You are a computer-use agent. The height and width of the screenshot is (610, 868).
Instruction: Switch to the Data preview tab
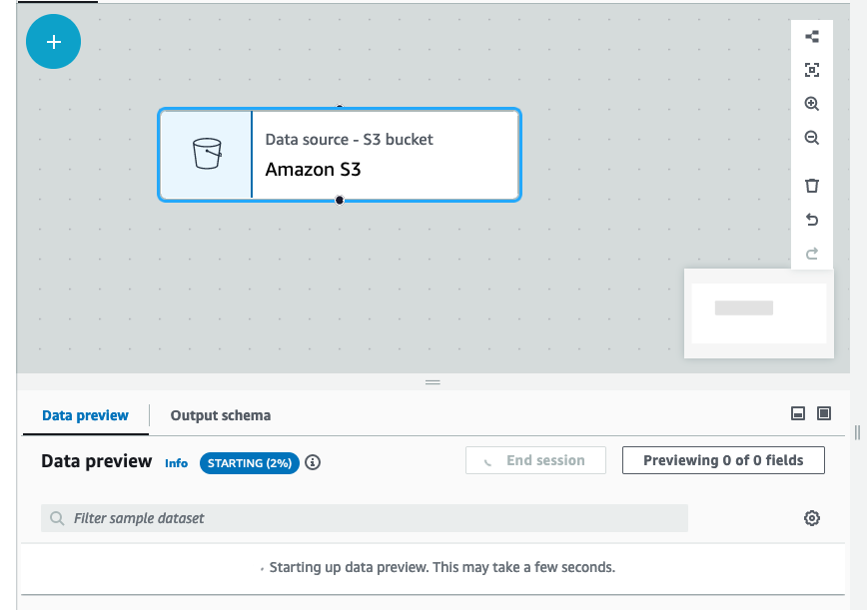tap(84, 415)
